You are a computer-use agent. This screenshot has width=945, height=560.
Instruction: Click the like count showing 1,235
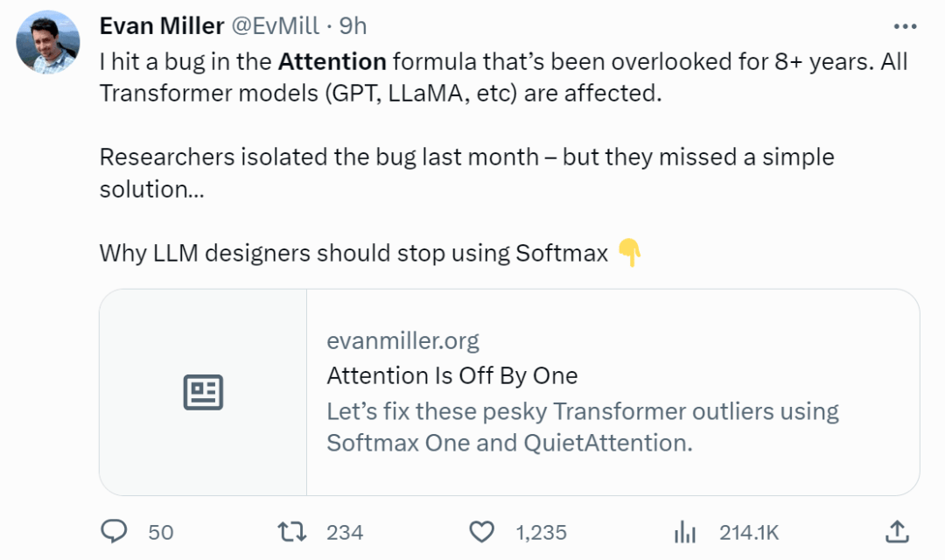click(540, 532)
